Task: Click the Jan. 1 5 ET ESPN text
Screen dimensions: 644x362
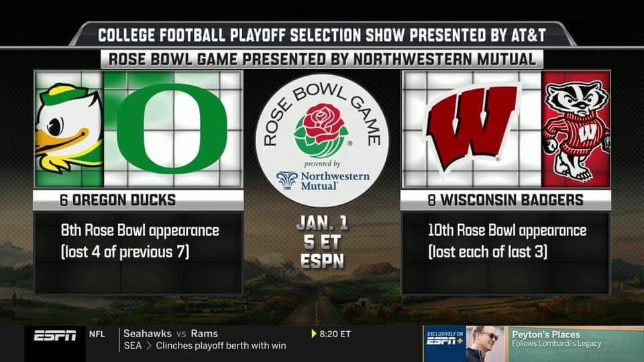Action: [x=321, y=243]
